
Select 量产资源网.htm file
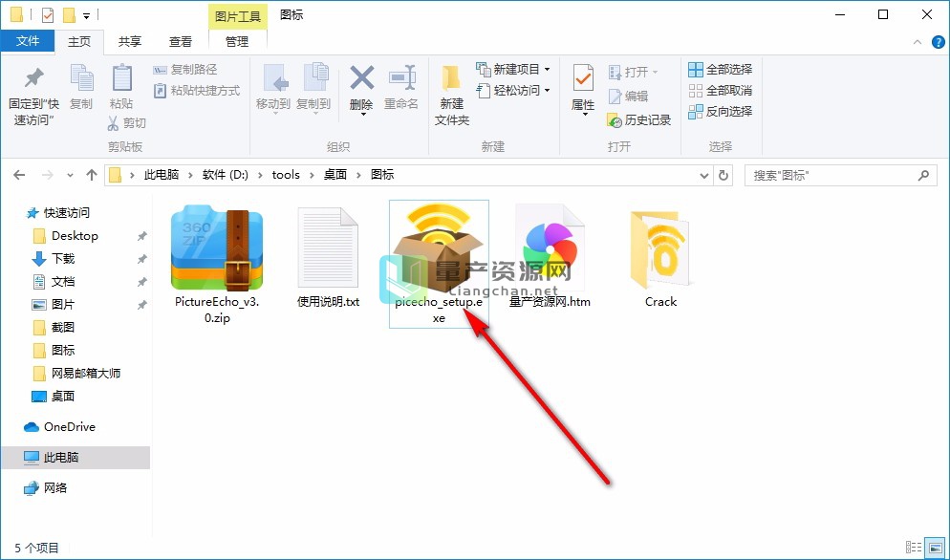click(550, 256)
